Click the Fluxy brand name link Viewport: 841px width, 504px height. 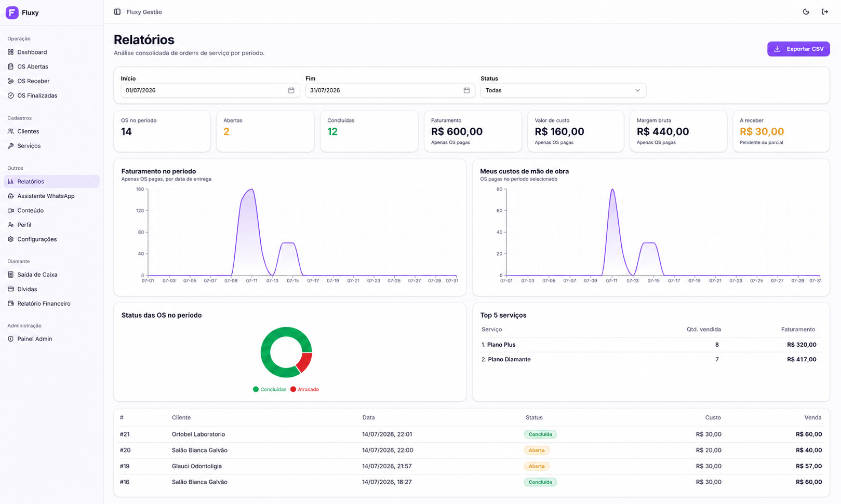30,13
